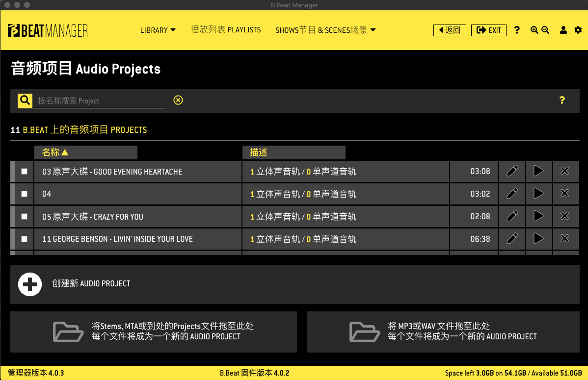This screenshot has height=380, width=588.
Task: Click the yellow search magnifier icon
Action: click(25, 101)
